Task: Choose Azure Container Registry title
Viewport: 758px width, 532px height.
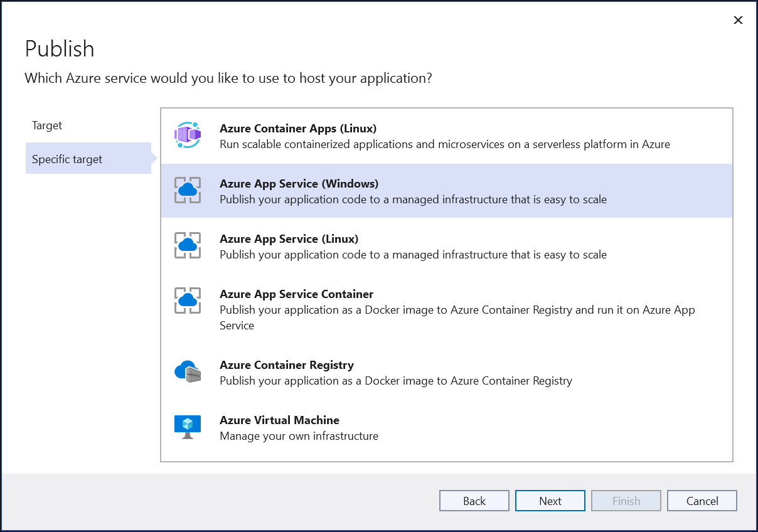Action: pyautogui.click(x=287, y=365)
